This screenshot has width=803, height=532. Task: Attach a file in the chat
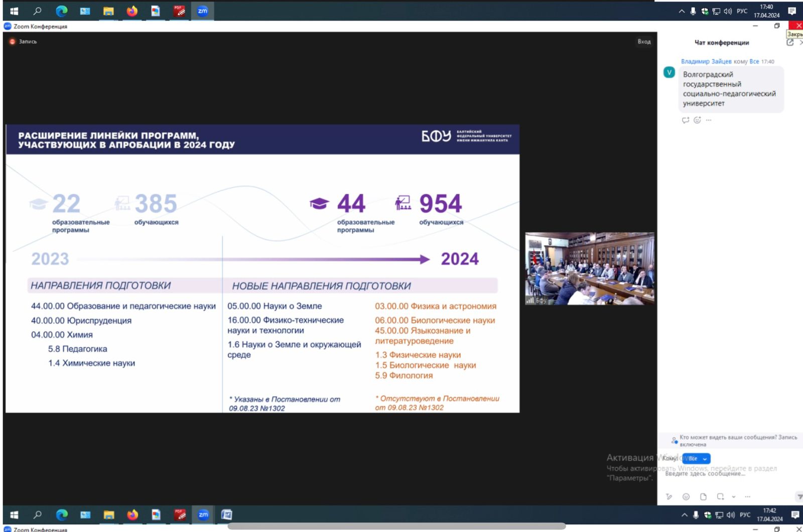tap(703, 497)
